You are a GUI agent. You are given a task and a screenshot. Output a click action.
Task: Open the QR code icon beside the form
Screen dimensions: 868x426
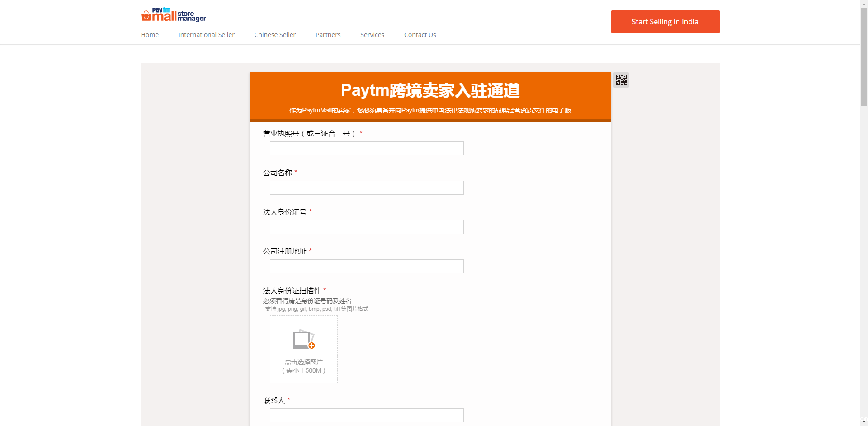pos(621,80)
